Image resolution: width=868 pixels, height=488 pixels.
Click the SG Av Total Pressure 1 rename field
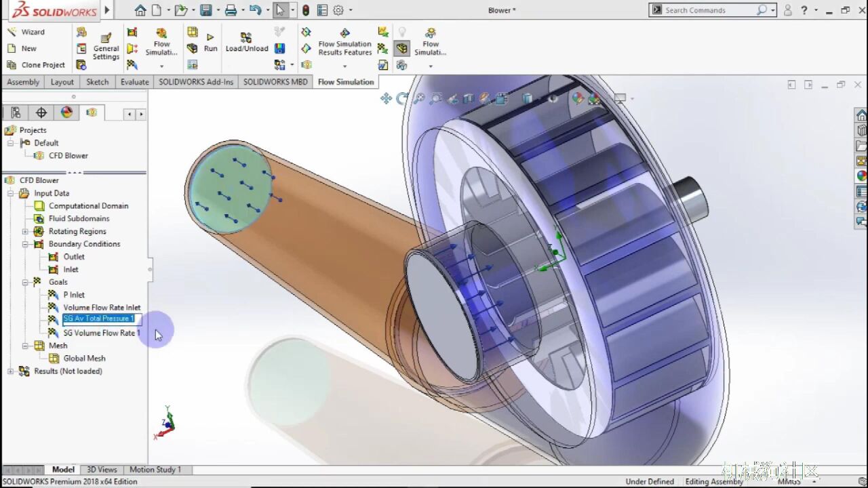point(102,319)
